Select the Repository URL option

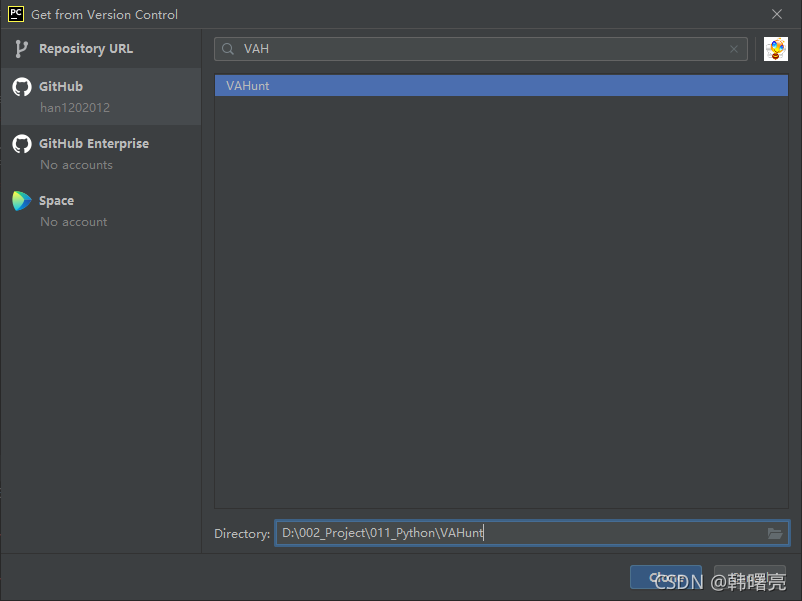[101, 49]
